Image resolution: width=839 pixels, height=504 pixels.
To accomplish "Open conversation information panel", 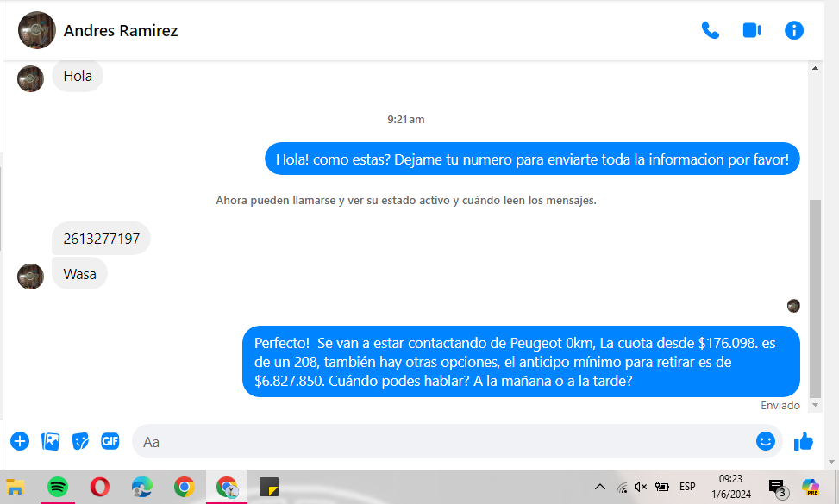I will pos(794,30).
